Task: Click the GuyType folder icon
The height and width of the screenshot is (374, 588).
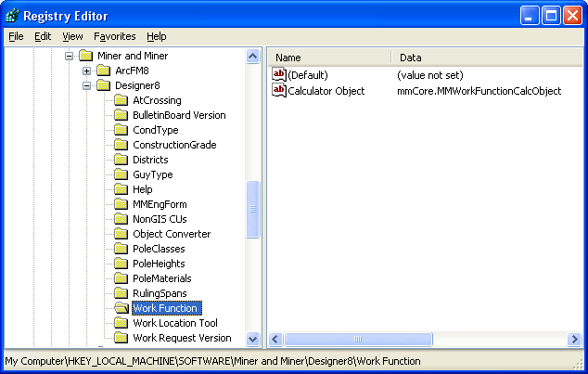Action: (121, 174)
